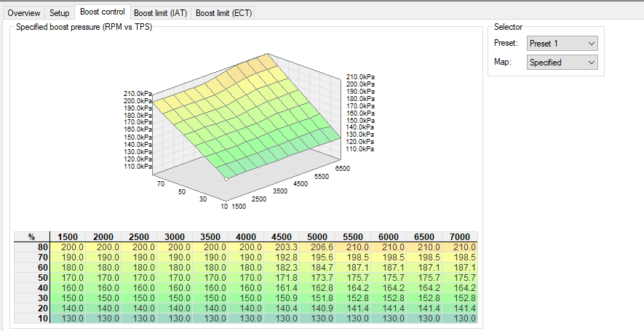Select the 50% TPS row header
This screenshot has width=644, height=331.
tap(32, 278)
